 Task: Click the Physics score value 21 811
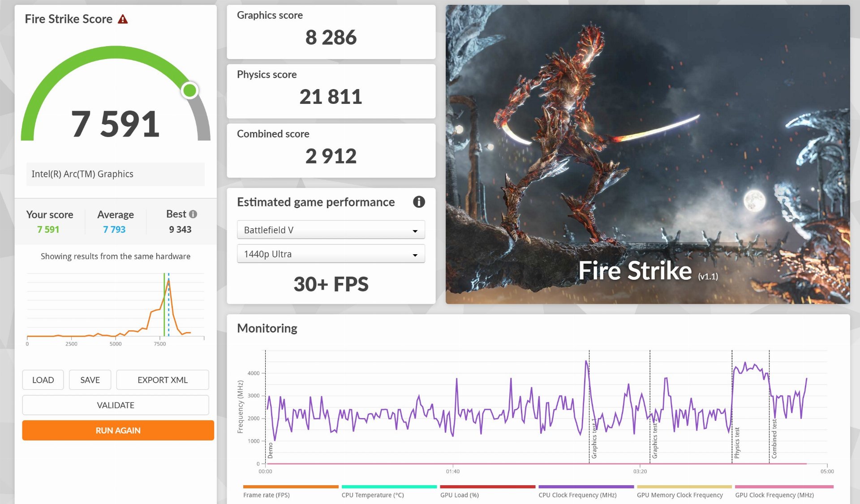point(331,97)
